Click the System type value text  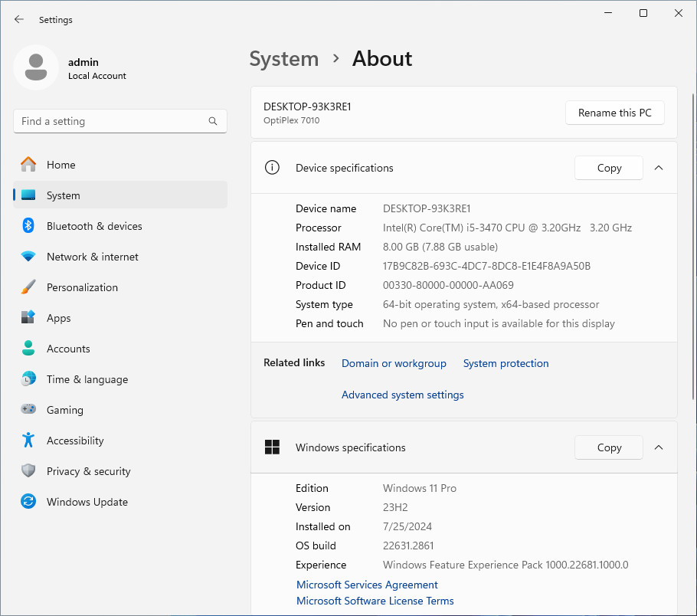(491, 305)
